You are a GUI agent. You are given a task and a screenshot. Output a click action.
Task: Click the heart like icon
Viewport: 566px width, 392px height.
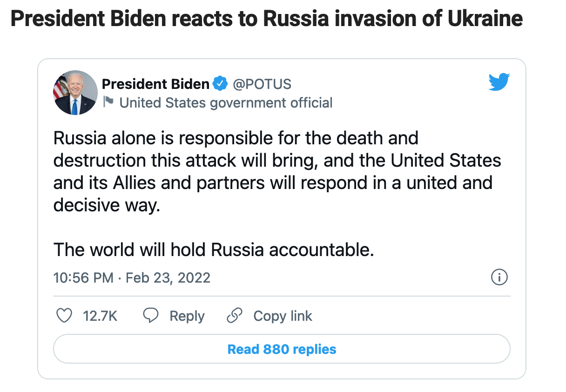(64, 316)
